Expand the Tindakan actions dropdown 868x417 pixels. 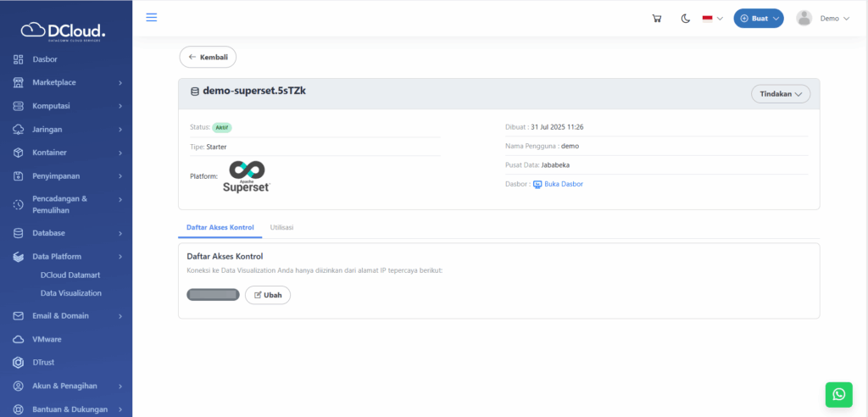click(x=780, y=94)
